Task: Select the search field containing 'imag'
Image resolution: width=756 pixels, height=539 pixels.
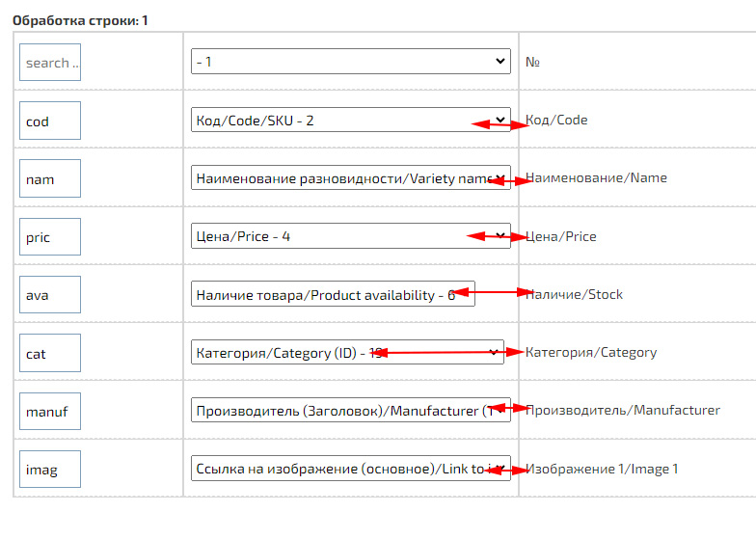Action: tap(49, 470)
